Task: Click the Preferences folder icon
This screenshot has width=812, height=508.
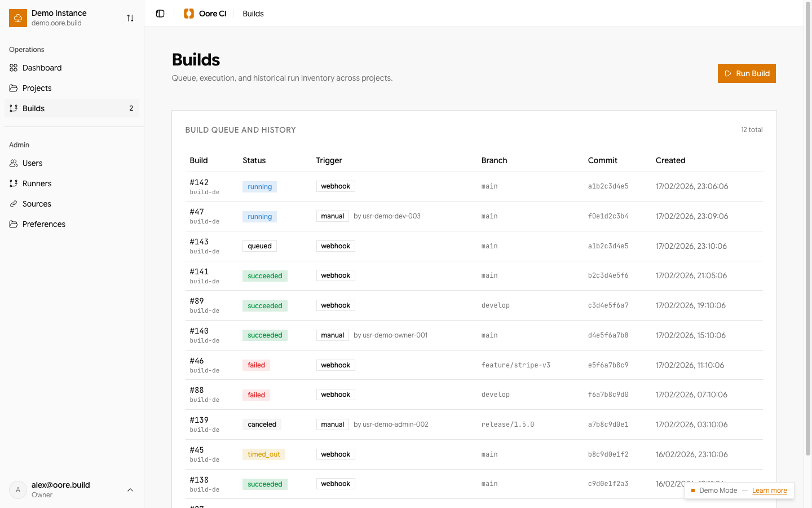Action: pos(14,224)
